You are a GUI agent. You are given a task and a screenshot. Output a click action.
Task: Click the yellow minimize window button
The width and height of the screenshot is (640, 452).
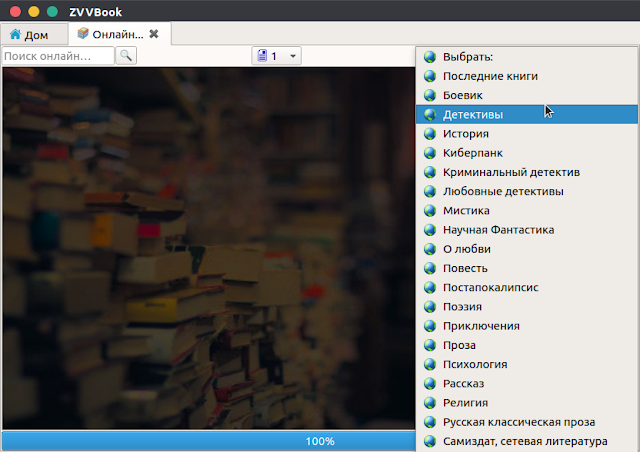34,11
